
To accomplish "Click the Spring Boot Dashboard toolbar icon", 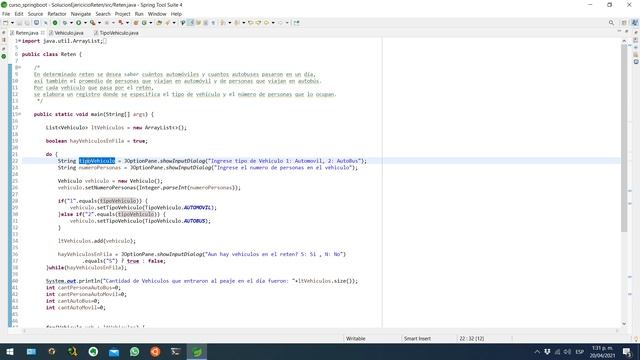I will coord(36,23).
